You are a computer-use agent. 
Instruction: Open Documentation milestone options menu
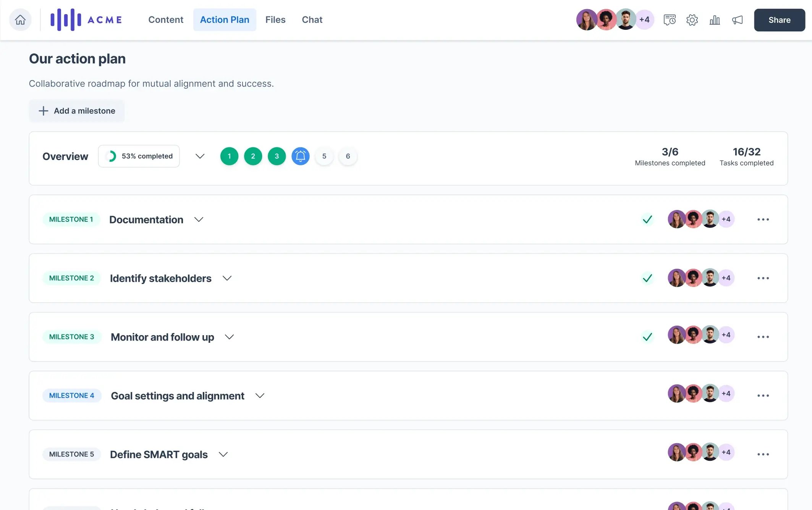(x=763, y=219)
